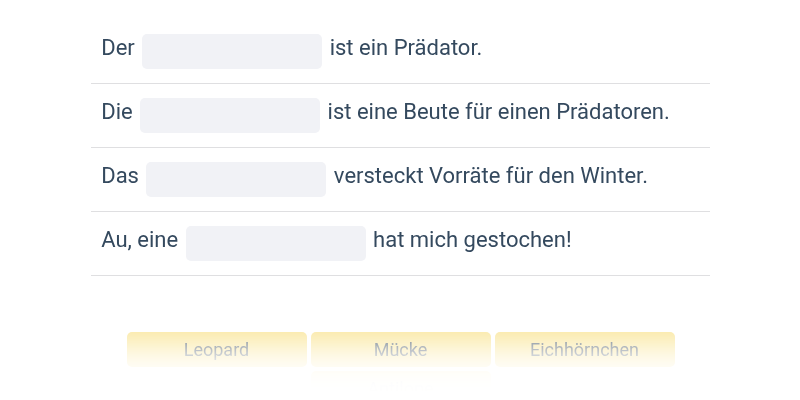The height and width of the screenshot is (400, 800).
Task: Click the phrase "versteckt Vorräte"
Action: (x=416, y=177)
